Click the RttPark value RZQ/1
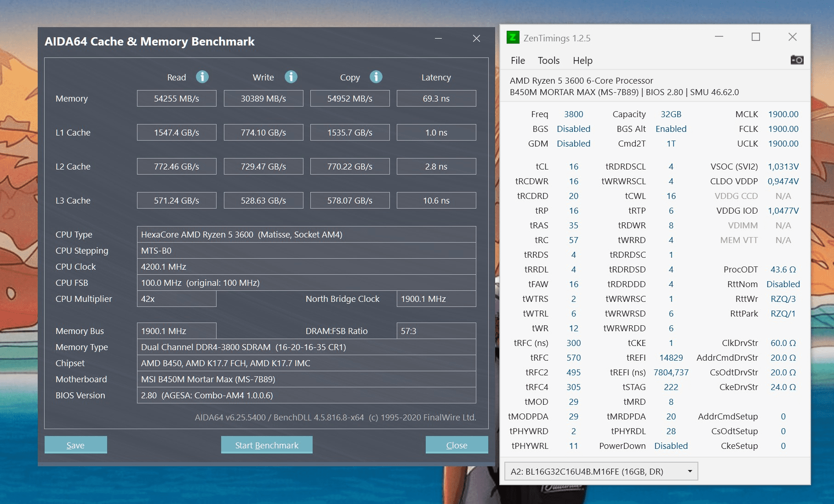Image resolution: width=834 pixels, height=504 pixels. click(783, 313)
